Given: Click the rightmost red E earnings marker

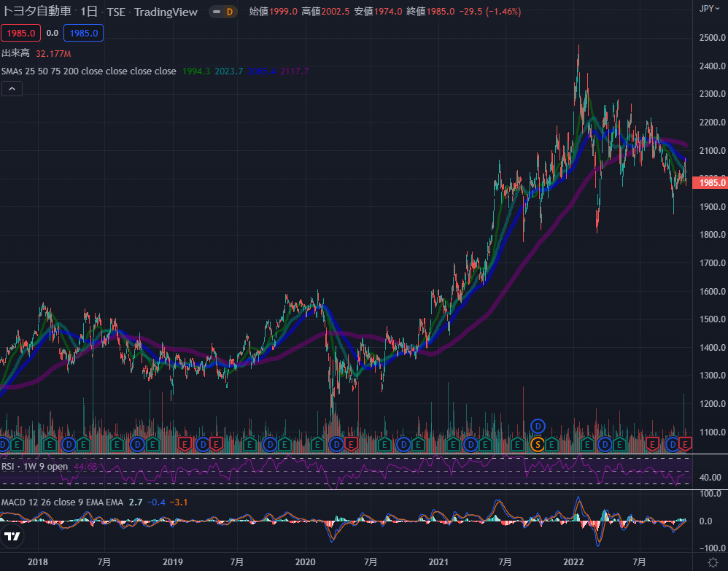Looking at the screenshot, I should tap(685, 445).
